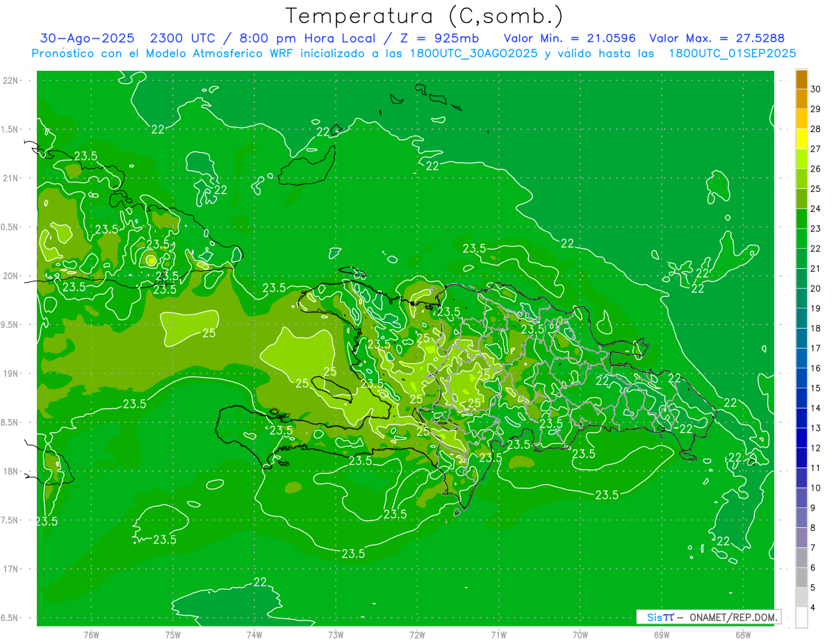Click the "73W" longitude axis label
834x644 pixels.
[336, 635]
